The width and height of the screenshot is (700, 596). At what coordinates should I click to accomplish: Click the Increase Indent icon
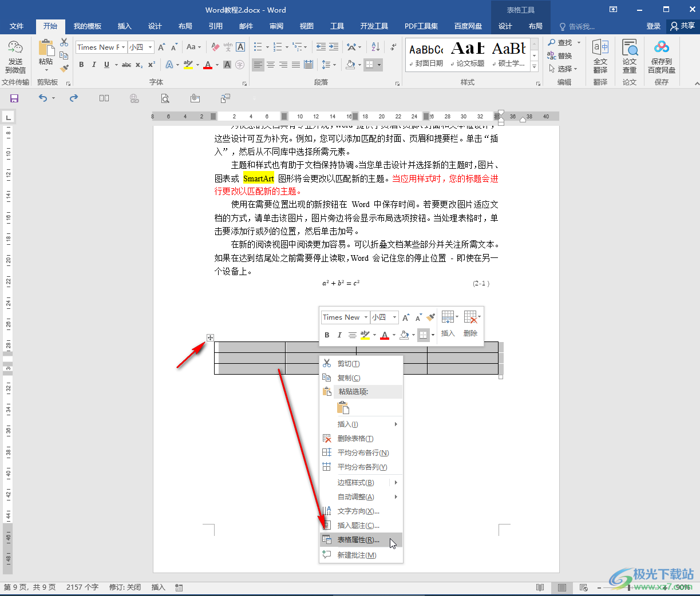point(334,47)
